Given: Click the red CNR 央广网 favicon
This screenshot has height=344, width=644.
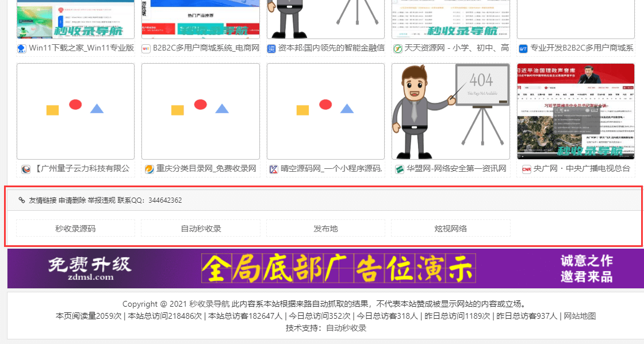Looking at the screenshot, I should (526, 169).
